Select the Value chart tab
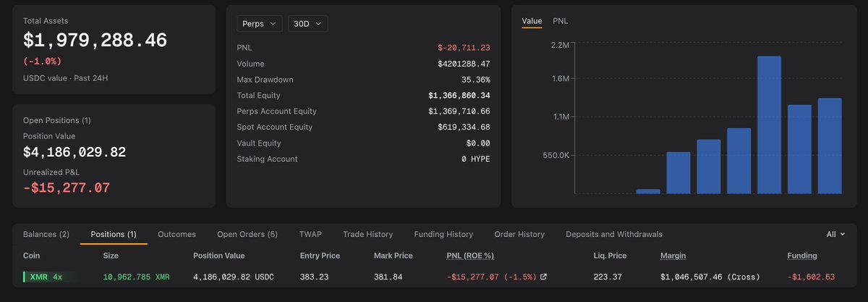868x302 pixels. [x=532, y=21]
